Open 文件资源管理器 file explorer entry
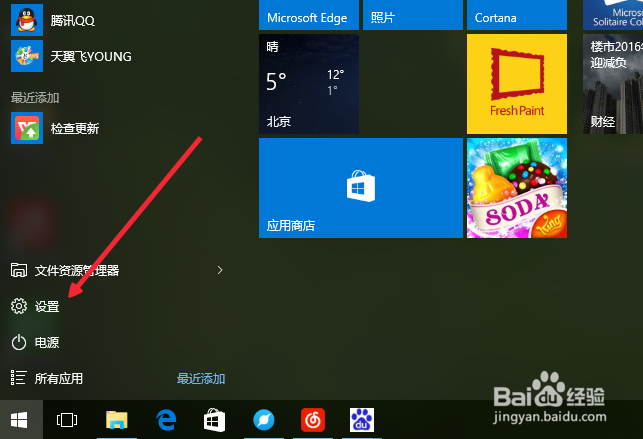This screenshot has height=439, width=643. (77, 270)
